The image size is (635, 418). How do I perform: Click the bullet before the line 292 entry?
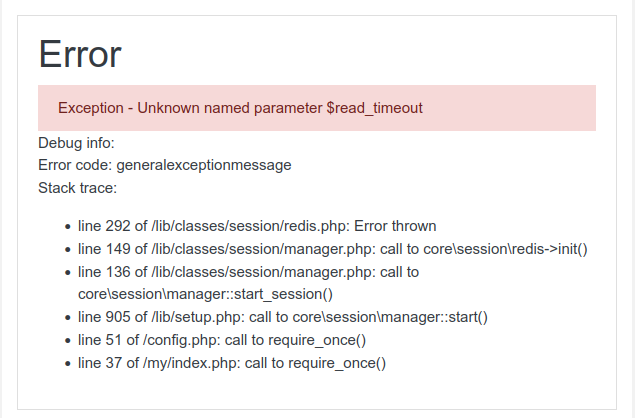pos(68,227)
